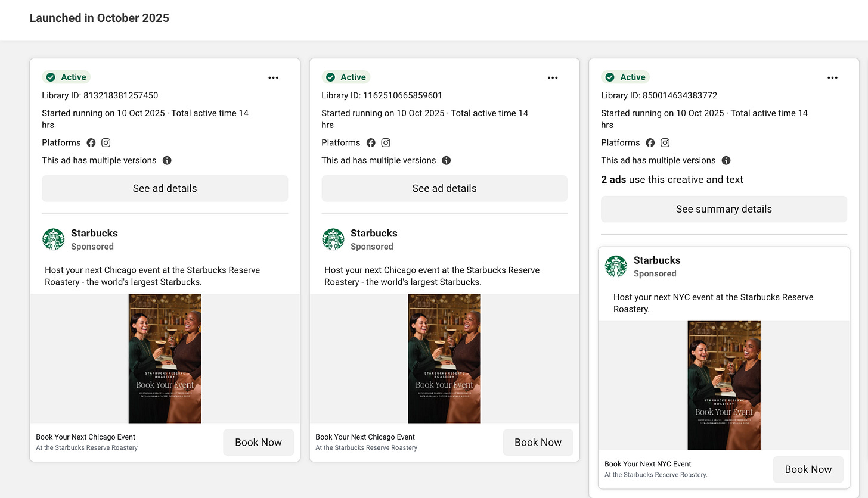Click the Sponsored label in the NYC ad
This screenshot has height=498, width=868.
pyautogui.click(x=655, y=273)
